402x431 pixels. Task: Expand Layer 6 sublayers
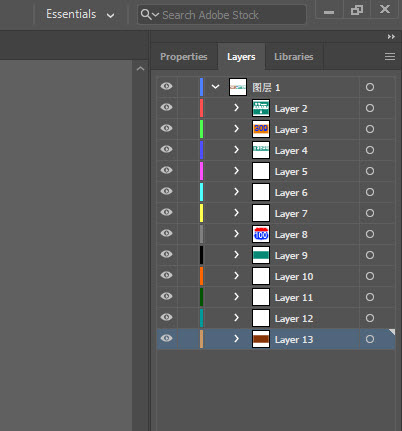pos(236,192)
